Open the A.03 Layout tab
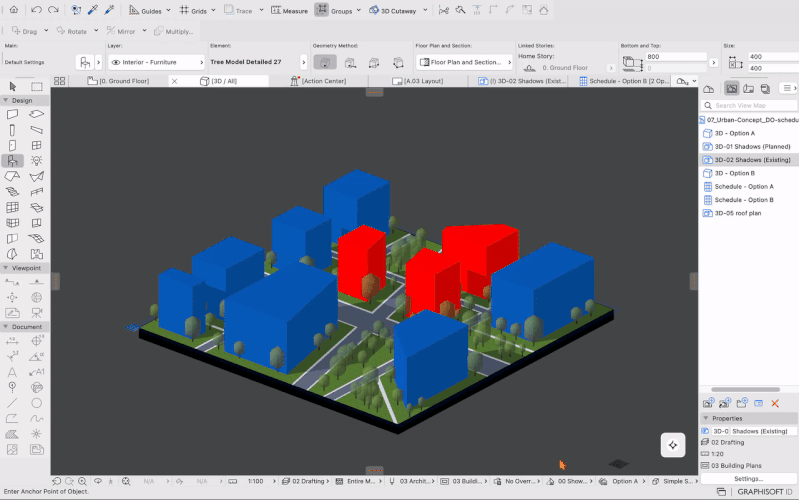799x500 pixels. 417,81
